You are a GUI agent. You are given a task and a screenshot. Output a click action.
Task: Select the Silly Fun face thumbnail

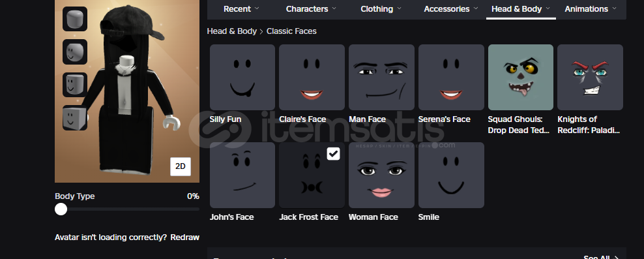point(242,77)
